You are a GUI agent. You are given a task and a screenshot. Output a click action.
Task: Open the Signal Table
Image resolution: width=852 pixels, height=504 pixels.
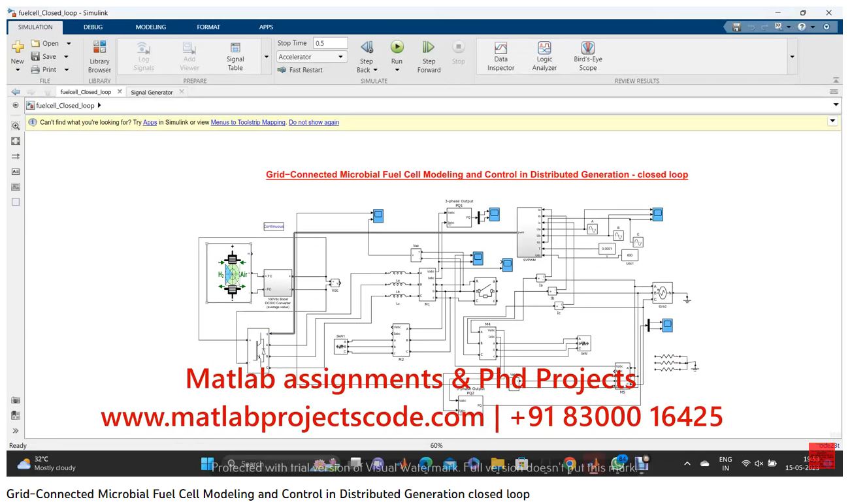click(x=235, y=56)
